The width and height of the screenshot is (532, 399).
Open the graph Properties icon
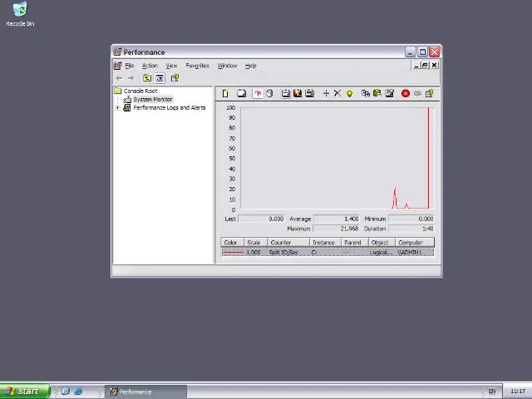389,93
